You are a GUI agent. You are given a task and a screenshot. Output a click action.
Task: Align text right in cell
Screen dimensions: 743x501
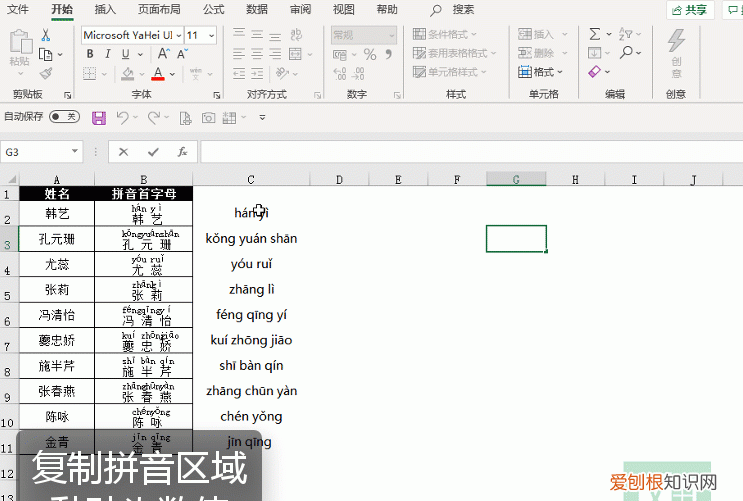(x=275, y=54)
